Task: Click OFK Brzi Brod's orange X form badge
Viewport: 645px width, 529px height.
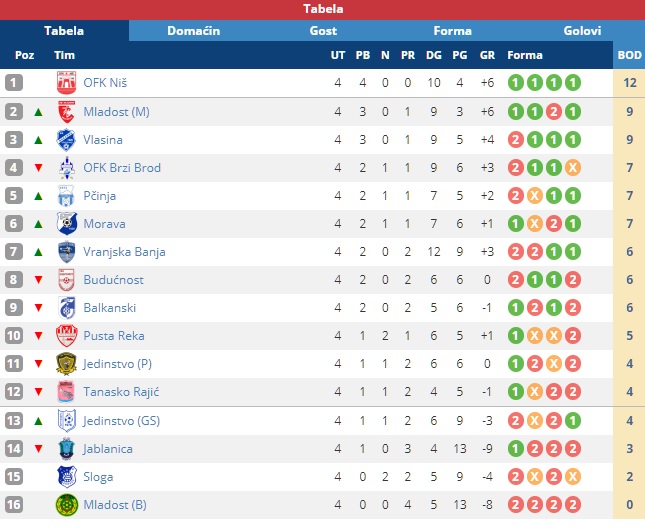Action: pyautogui.click(x=573, y=168)
